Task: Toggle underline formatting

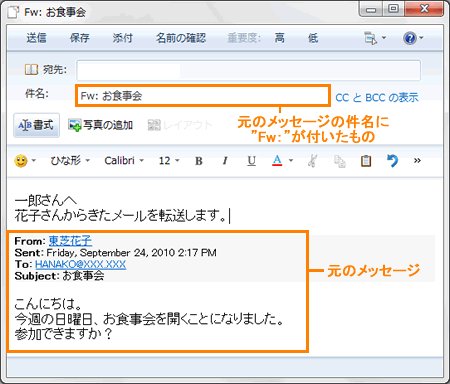Action: [x=251, y=161]
